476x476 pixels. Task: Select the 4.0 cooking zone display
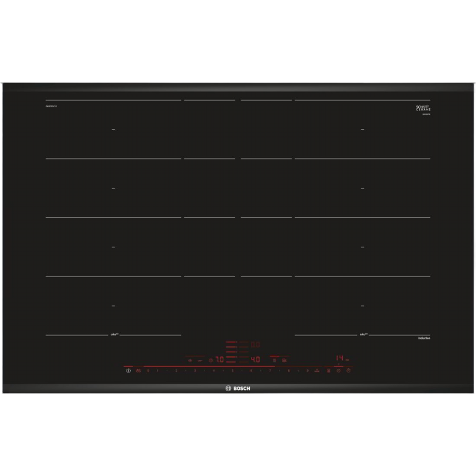point(255,359)
